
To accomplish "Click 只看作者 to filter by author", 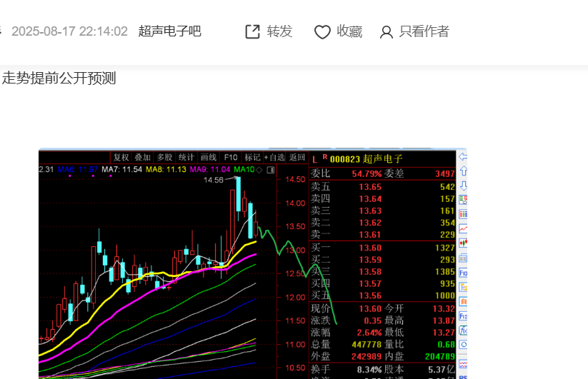I will coord(424,31).
